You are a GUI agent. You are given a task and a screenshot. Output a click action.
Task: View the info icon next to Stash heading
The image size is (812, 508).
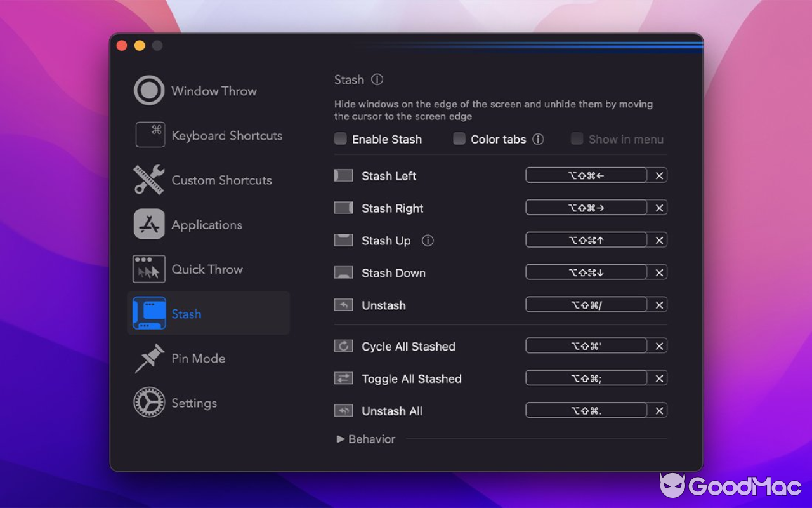377,79
